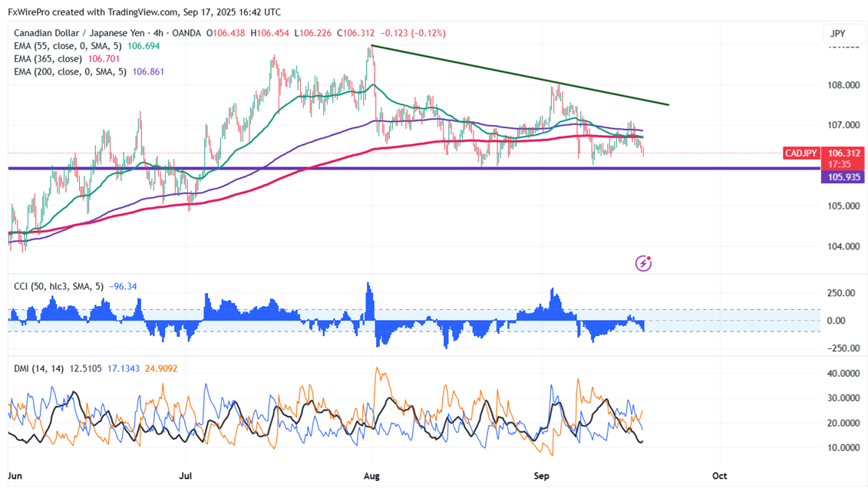Click the 40.0000 DMI axis label
This screenshot has width=868, height=491.
tap(843, 374)
